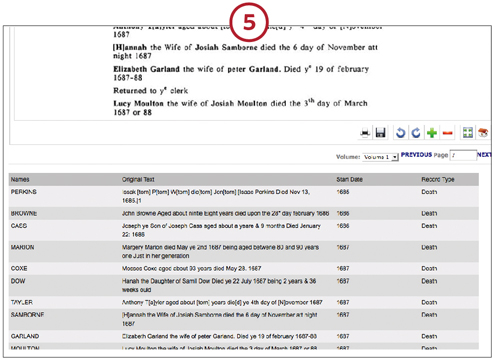The width and height of the screenshot is (495, 362).
Task: Click Death record type in GARLAND row
Action: coord(429,336)
